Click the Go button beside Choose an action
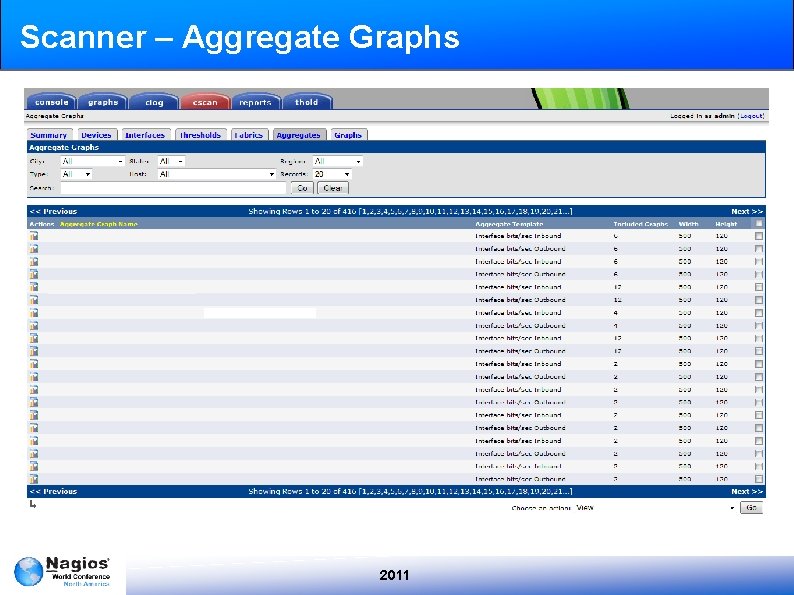Image resolution: width=794 pixels, height=595 pixels. click(x=751, y=507)
